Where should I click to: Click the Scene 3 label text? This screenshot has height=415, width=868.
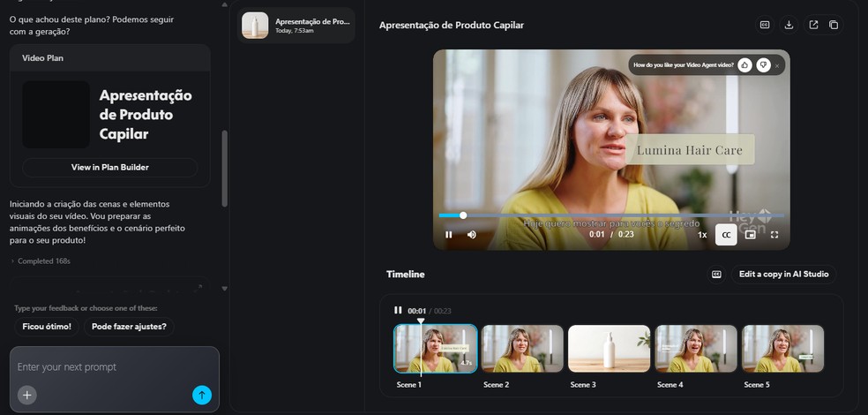(x=583, y=384)
